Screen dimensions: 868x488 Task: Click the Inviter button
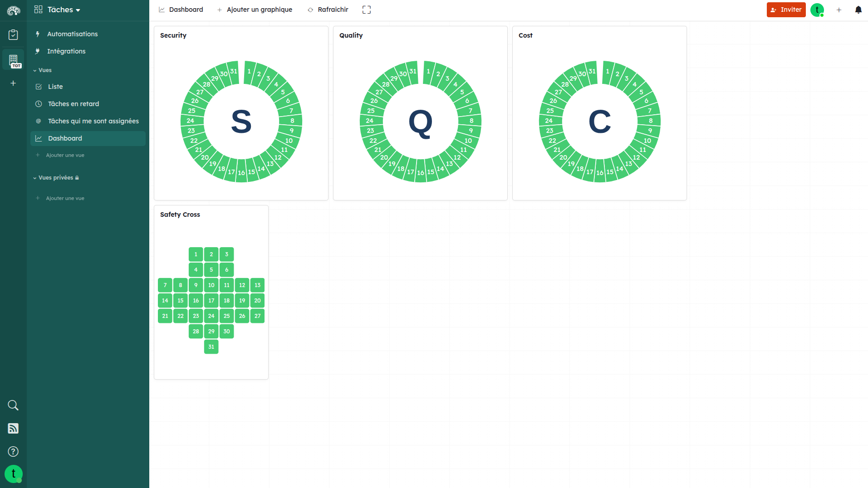coord(786,10)
